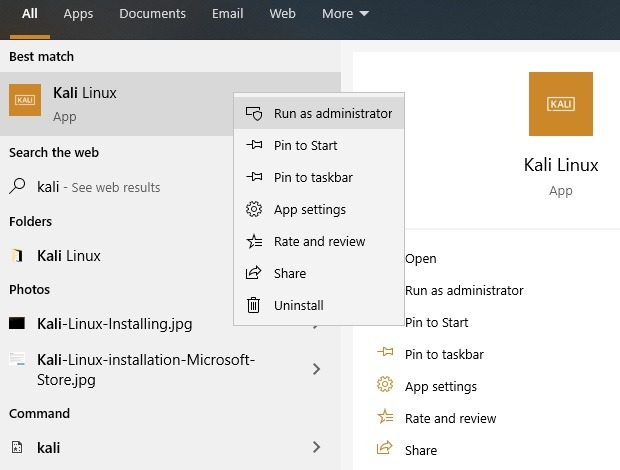The height and width of the screenshot is (470, 620).
Task: Click the Kali-Linux-installation-Microsoft-Store.jpg thumbnail icon
Action: click(17, 359)
